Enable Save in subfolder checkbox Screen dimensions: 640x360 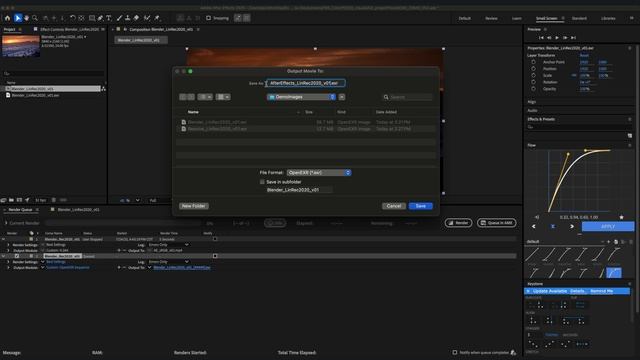[262, 182]
